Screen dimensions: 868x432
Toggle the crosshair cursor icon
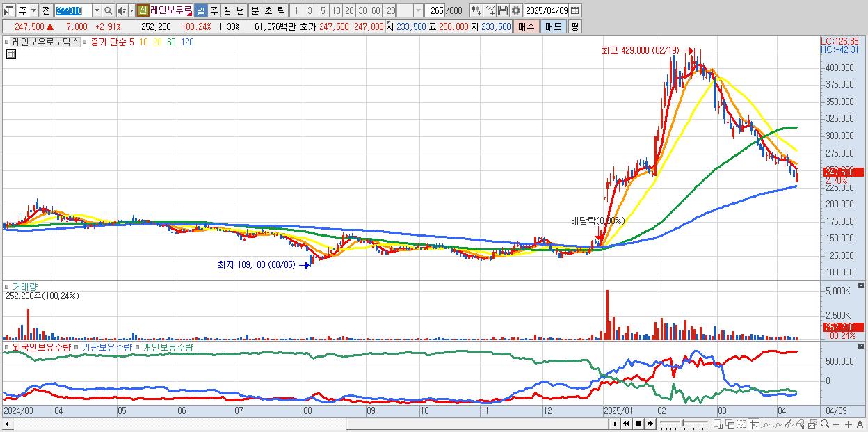[754, 424]
